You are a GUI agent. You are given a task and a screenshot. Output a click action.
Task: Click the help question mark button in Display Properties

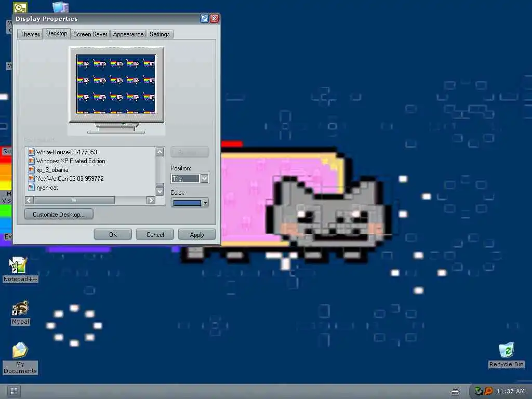pyautogui.click(x=204, y=18)
